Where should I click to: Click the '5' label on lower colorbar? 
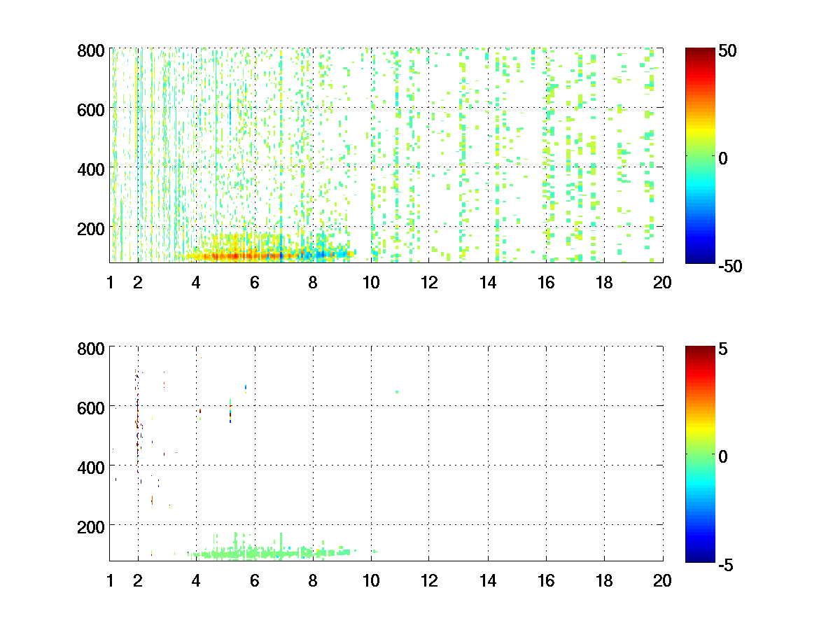click(x=723, y=348)
